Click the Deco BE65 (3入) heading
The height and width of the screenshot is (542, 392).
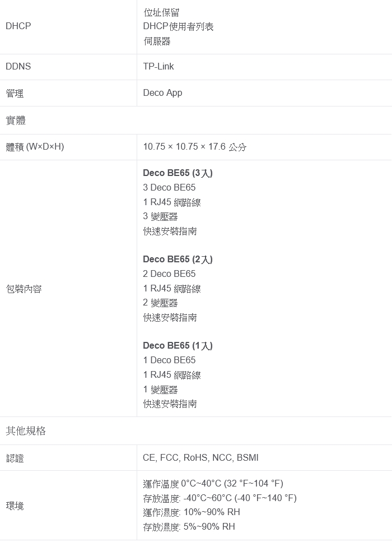[178, 173]
